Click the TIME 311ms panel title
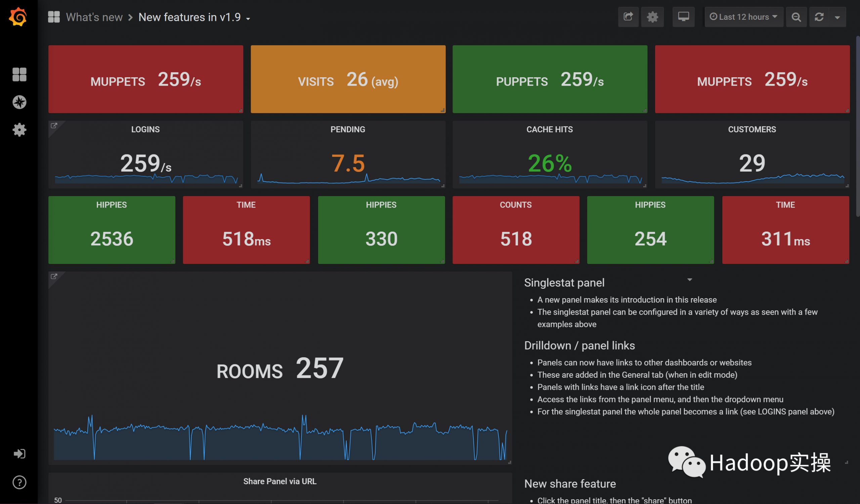This screenshot has height=504, width=860. point(785,204)
